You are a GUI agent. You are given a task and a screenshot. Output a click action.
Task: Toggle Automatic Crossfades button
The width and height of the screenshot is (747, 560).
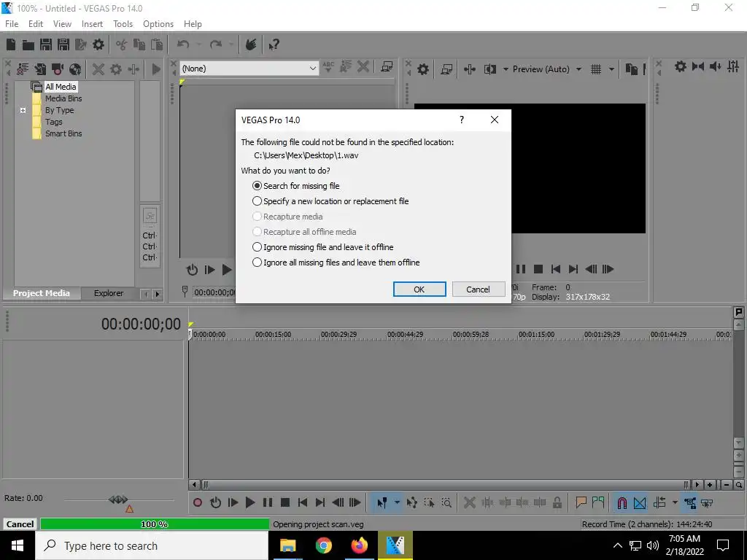click(640, 502)
